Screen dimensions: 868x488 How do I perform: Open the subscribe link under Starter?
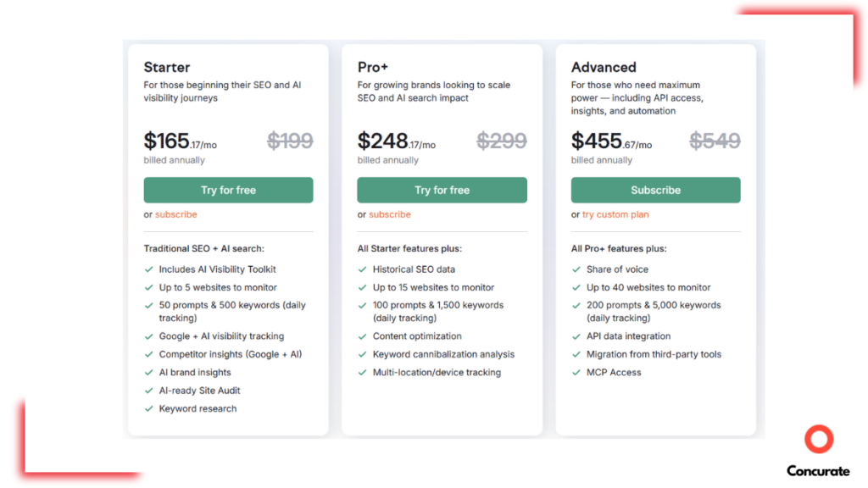(175, 214)
